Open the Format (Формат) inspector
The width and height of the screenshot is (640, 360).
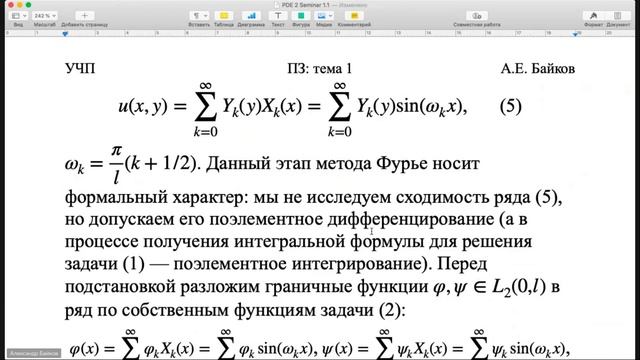593,16
